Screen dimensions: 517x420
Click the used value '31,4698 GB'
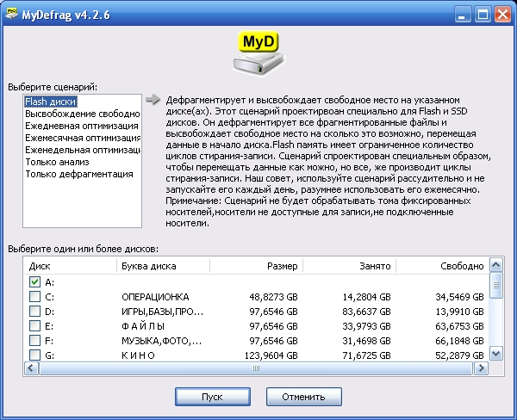[x=367, y=341]
